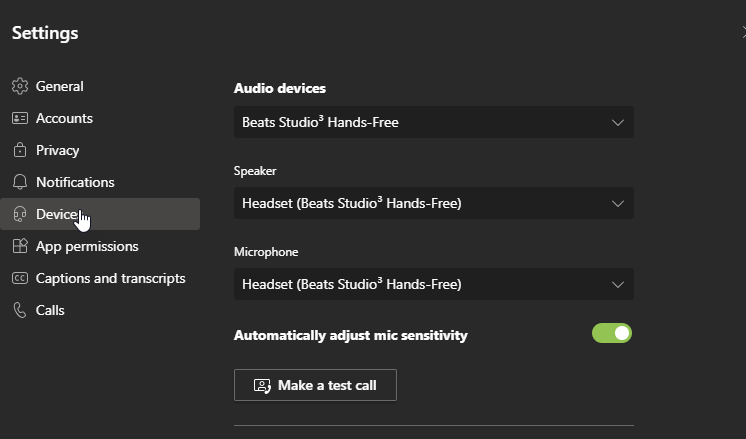Click the App permissions icon
The height and width of the screenshot is (439, 746).
point(20,247)
